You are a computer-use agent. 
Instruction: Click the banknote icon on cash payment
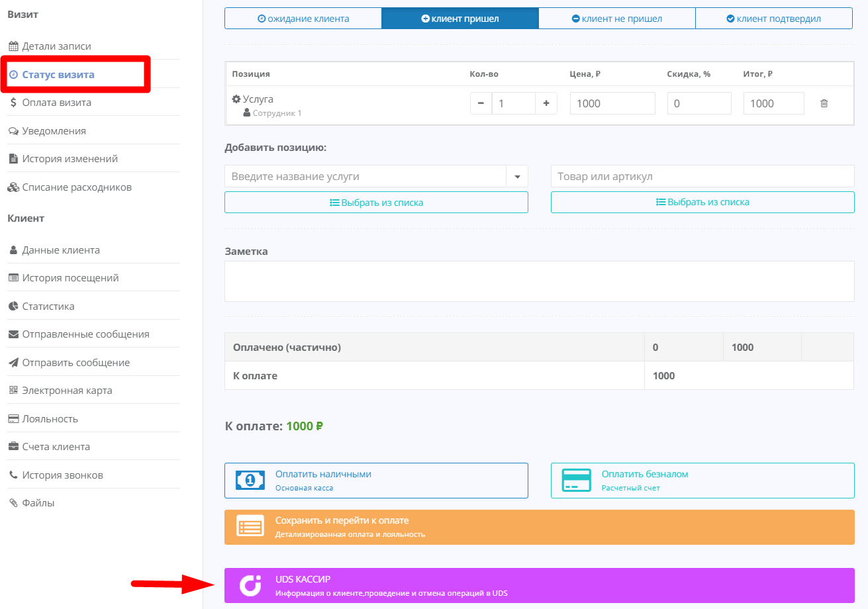[x=250, y=481]
